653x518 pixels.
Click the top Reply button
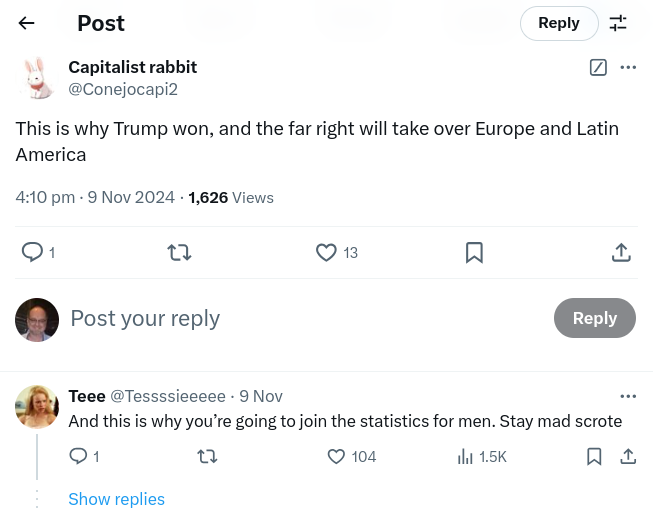559,23
